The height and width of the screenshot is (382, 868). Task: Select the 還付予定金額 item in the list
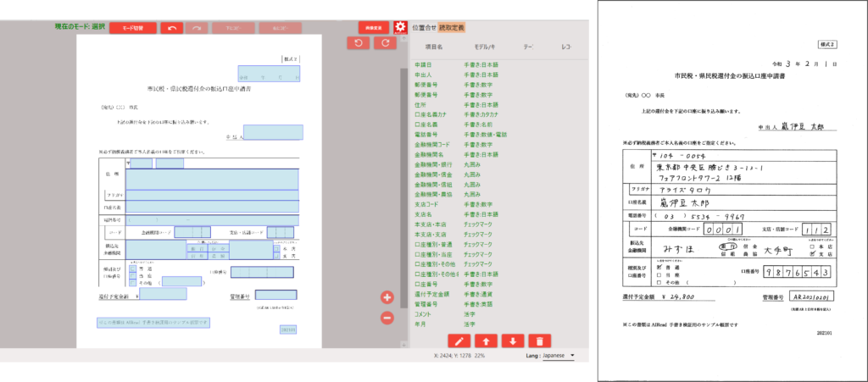[430, 285]
